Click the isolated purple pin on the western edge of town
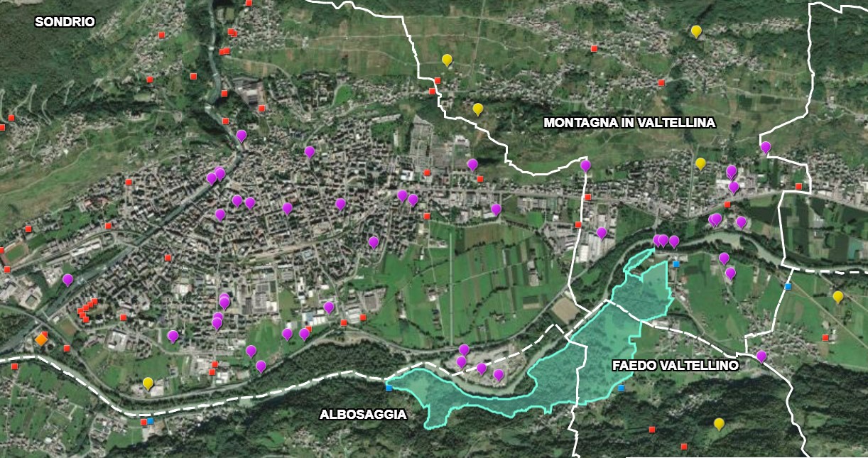The height and width of the screenshot is (458, 868). click(67, 279)
